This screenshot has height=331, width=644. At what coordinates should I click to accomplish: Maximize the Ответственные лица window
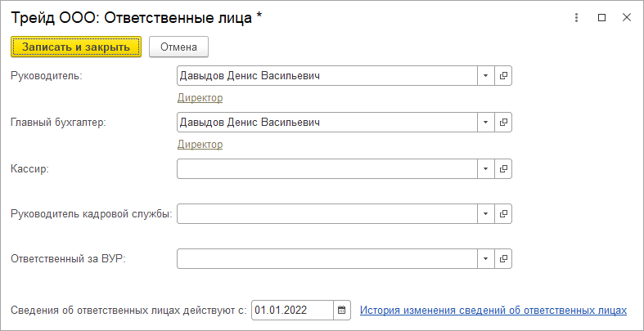tap(601, 17)
